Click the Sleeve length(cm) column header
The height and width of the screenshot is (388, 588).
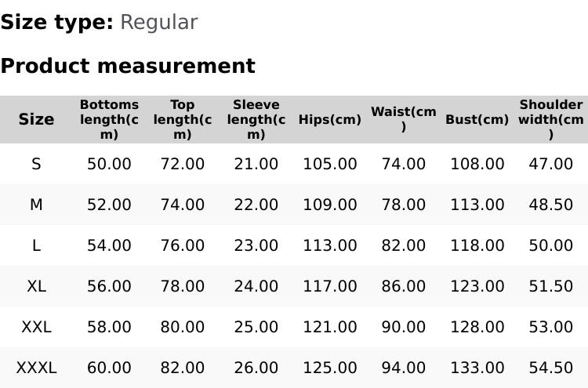tap(256, 119)
